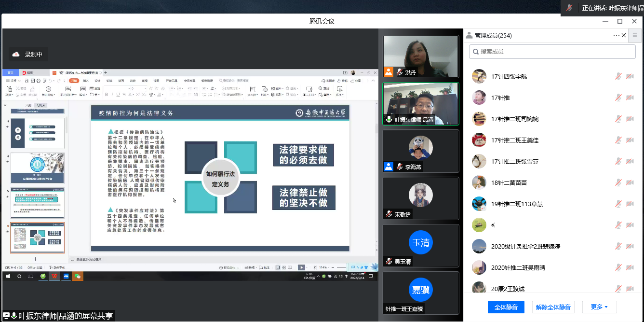Click the hamburger menu icon beside member panel

(x=635, y=35)
